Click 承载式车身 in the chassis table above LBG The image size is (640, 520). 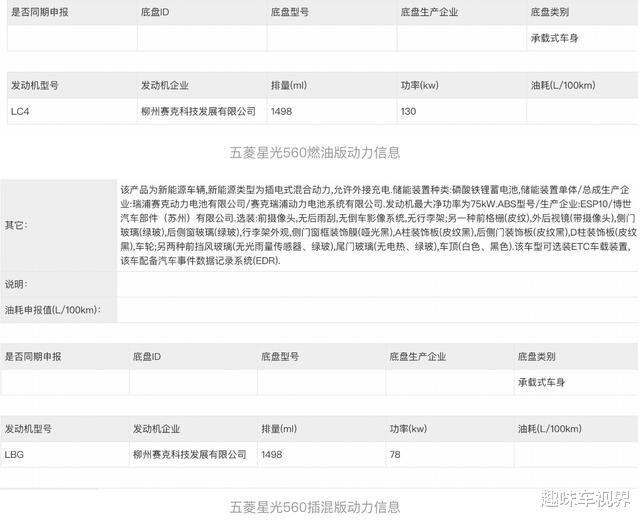pyautogui.click(x=541, y=382)
